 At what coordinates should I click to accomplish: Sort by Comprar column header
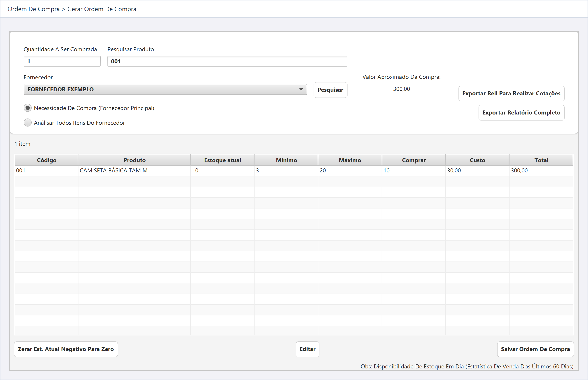tap(414, 160)
